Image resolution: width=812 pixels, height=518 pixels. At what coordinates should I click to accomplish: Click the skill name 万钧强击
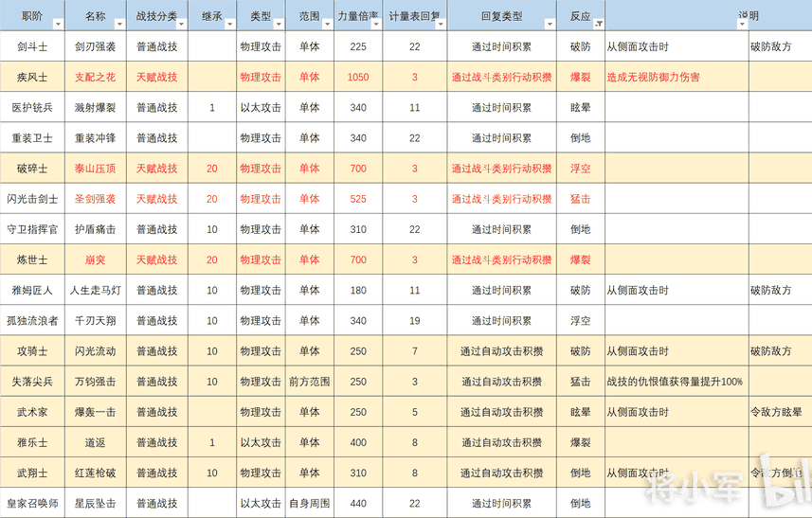coord(96,382)
